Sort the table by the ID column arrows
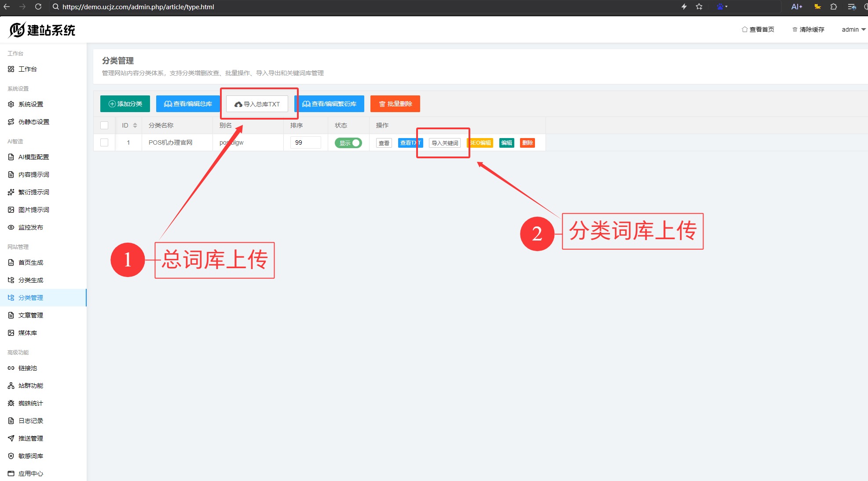The image size is (868, 481). click(x=135, y=125)
